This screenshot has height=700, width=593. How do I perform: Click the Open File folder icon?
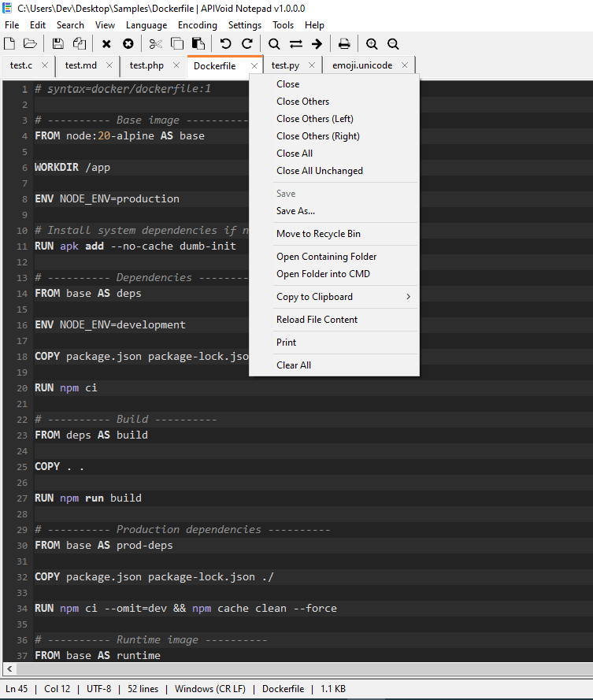click(x=30, y=43)
